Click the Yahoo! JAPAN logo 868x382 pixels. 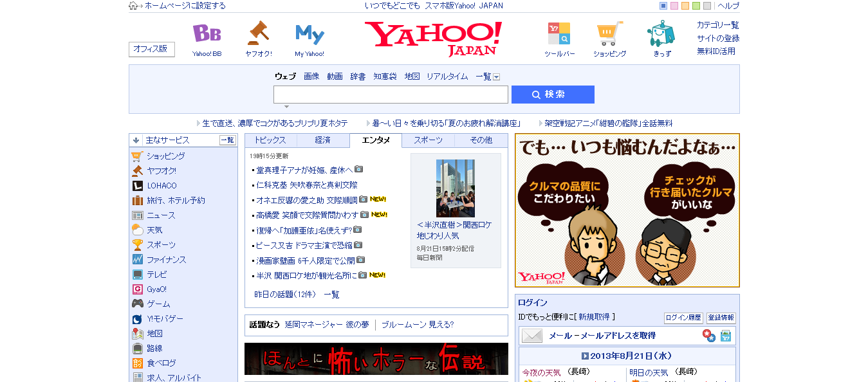(x=433, y=39)
